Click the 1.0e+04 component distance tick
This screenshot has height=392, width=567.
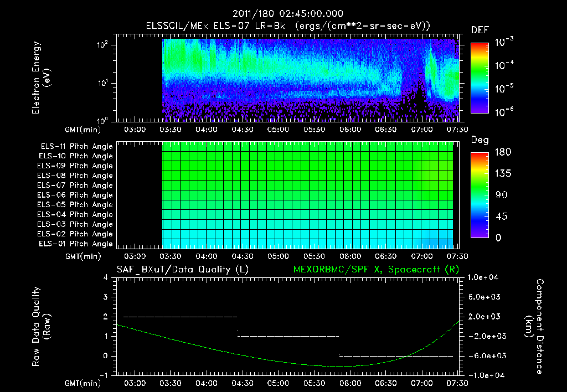(x=483, y=277)
